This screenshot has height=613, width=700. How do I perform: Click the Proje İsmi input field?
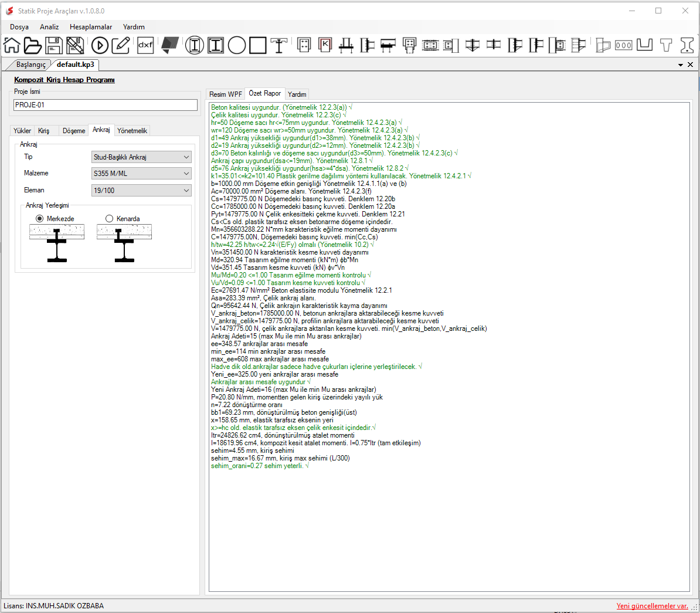point(106,105)
